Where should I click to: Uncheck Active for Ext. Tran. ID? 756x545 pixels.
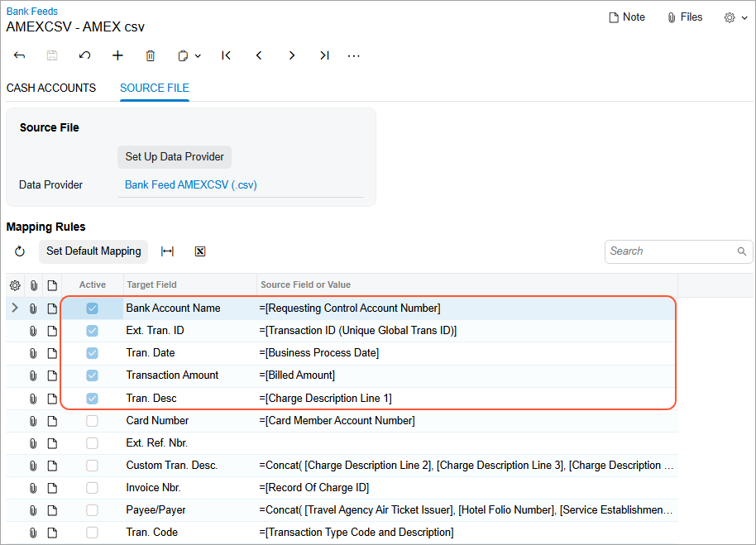92,331
